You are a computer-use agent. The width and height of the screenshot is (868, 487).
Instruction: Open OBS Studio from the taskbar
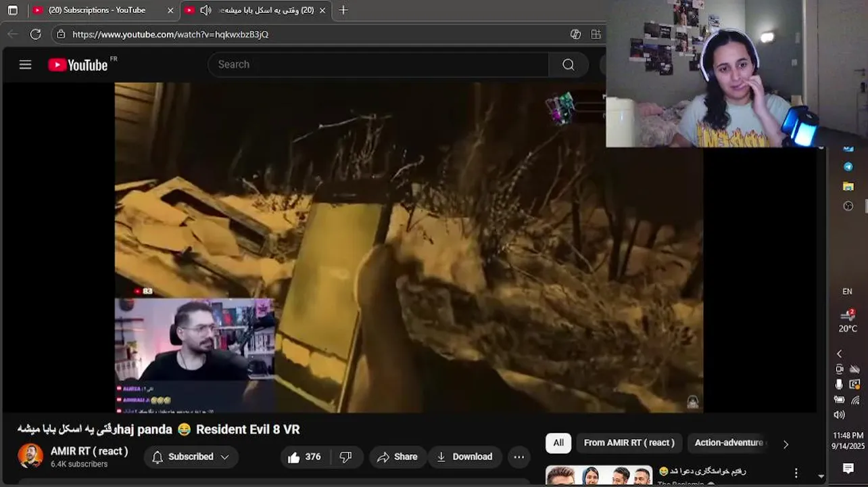click(x=848, y=206)
